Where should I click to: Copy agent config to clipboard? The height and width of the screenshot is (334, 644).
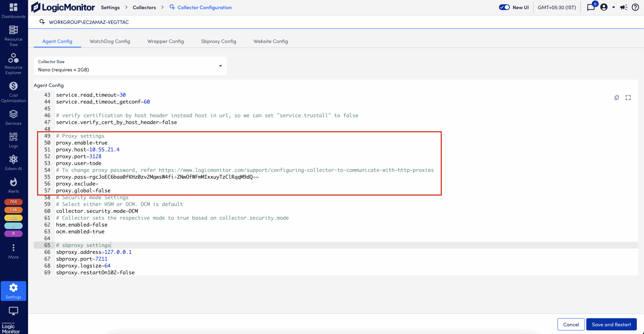(617, 98)
